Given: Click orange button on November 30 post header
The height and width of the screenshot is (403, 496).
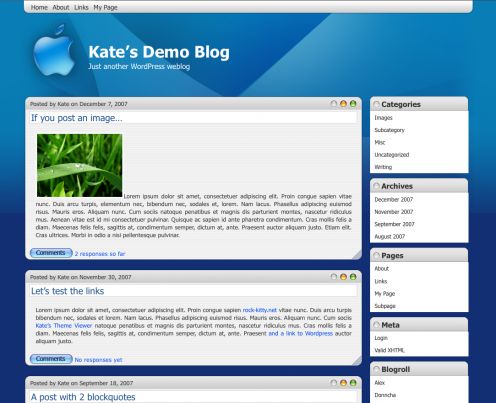Looking at the screenshot, I should (343, 277).
